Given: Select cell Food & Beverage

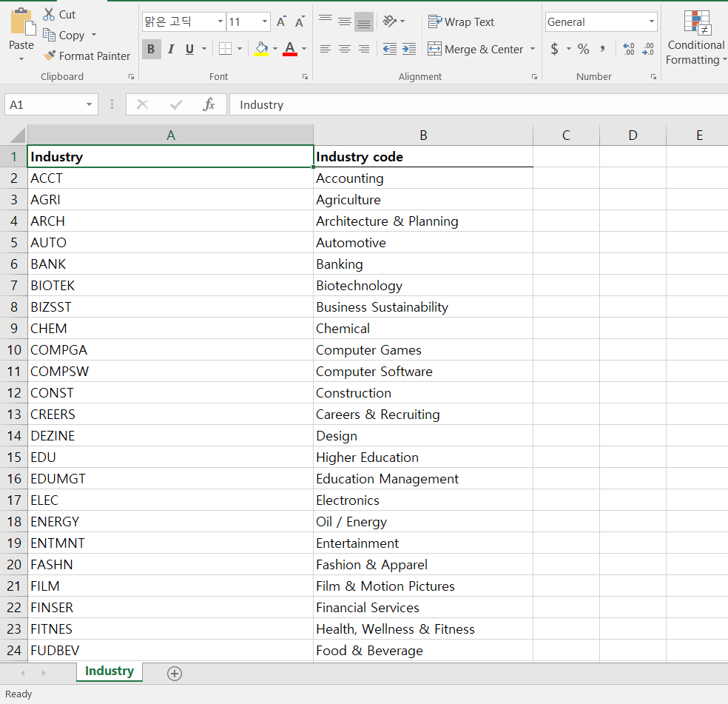Looking at the screenshot, I should point(423,650).
